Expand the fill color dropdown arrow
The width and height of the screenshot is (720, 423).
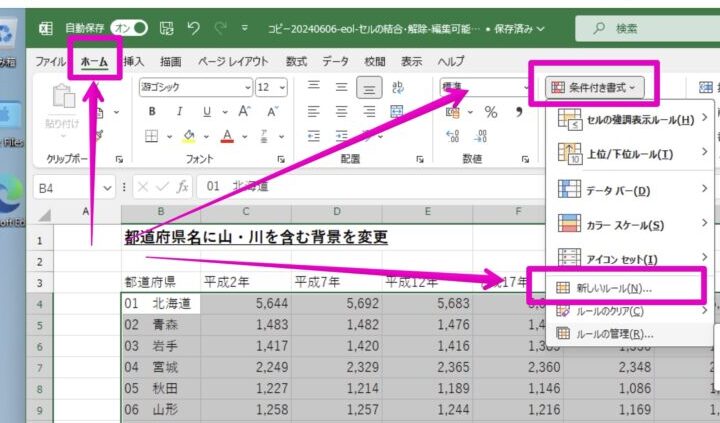click(x=206, y=136)
